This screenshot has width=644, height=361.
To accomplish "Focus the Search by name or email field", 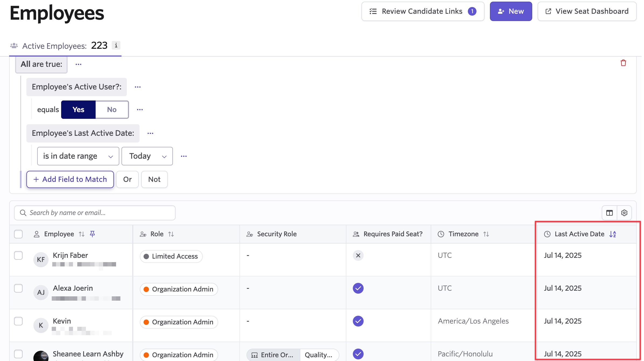I will 95,213.
